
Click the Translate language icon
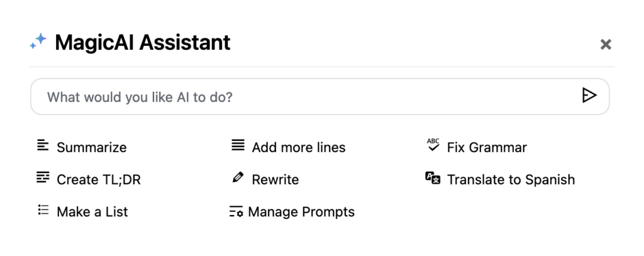point(433,178)
